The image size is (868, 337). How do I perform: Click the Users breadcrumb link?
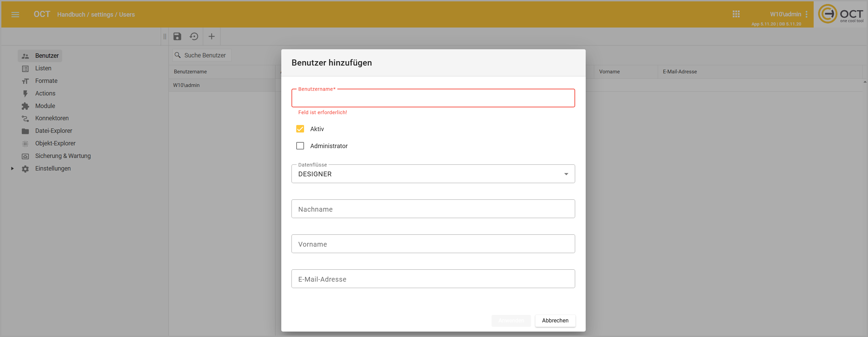(127, 15)
